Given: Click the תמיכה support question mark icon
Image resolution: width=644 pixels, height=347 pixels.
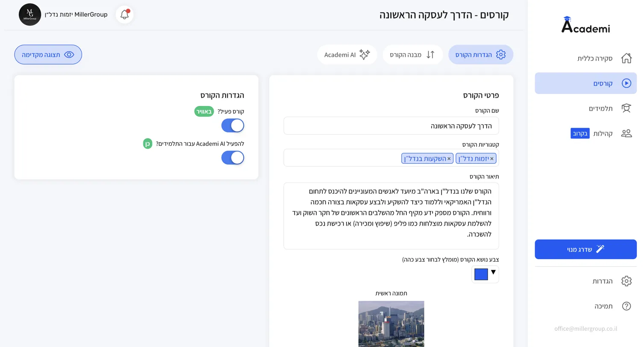Looking at the screenshot, I should coord(626,306).
